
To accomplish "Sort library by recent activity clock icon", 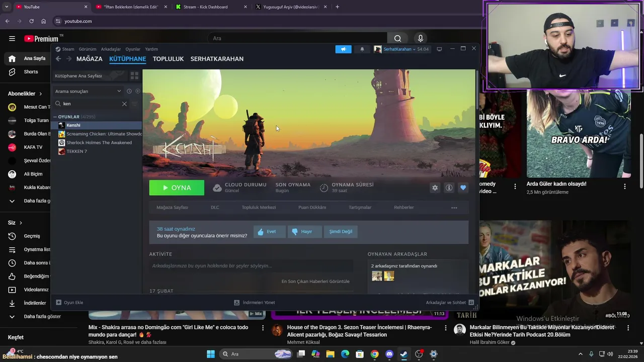I will tap(129, 91).
